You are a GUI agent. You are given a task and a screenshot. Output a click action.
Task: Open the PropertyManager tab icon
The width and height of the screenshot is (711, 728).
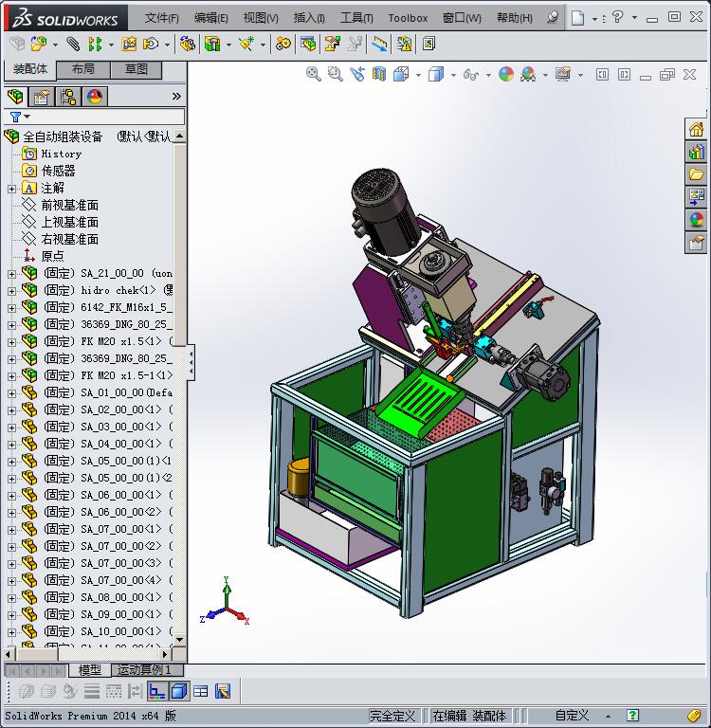[42, 97]
